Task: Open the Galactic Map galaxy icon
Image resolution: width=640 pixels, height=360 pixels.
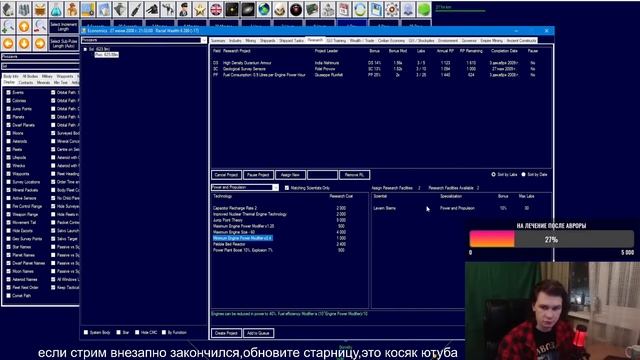Action: [248, 9]
